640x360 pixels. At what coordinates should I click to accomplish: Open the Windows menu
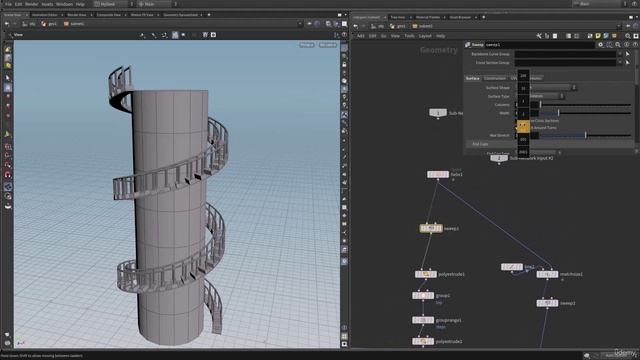click(64, 4)
